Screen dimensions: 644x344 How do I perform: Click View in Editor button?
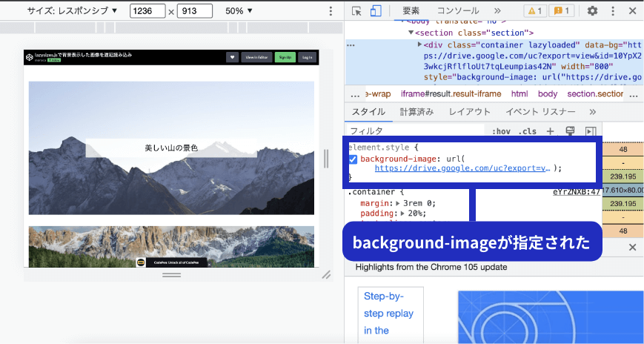[256, 58]
